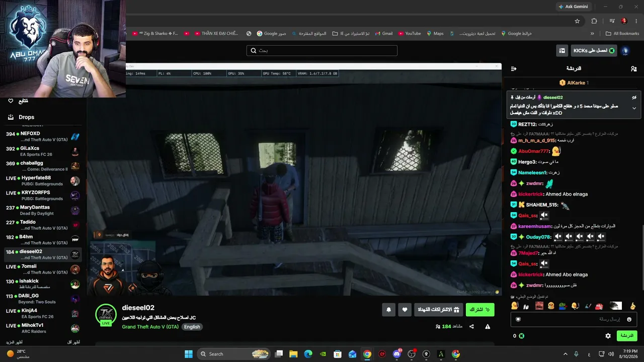Screen dimensions: 644x362
Task: Open the Zig & Sharko bookmark
Action: pos(155,34)
